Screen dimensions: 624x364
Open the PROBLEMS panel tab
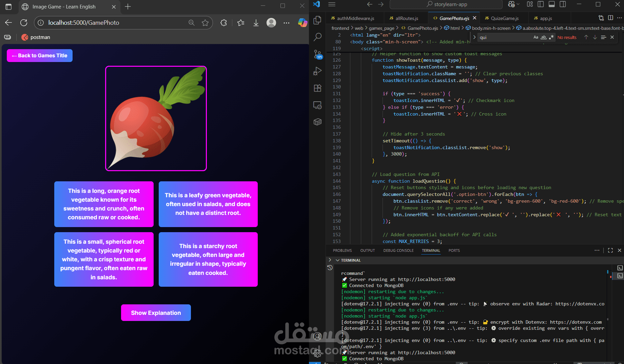tap(342, 250)
